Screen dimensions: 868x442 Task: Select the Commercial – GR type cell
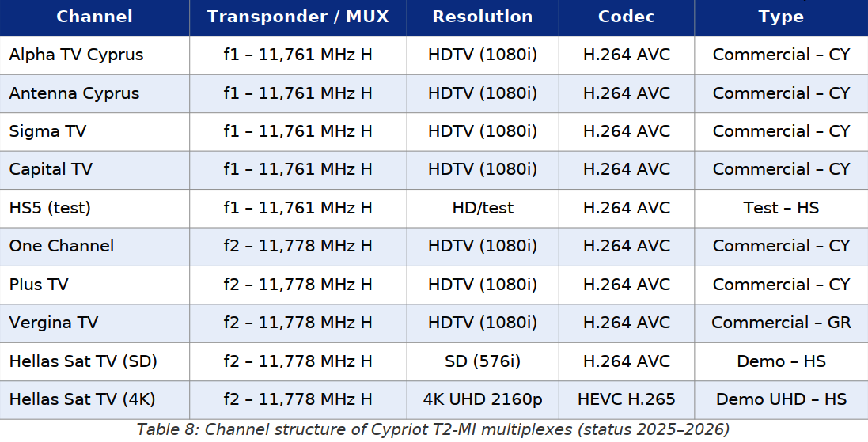click(781, 323)
